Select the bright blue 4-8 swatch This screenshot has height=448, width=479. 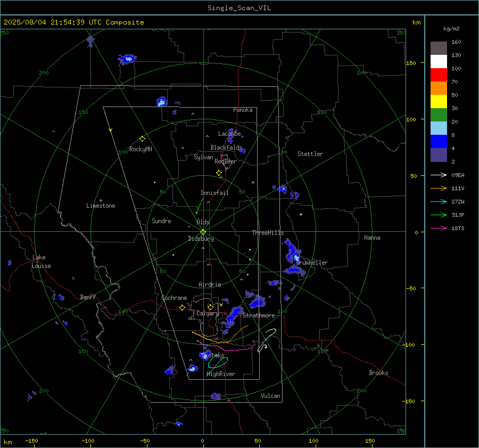pos(439,141)
